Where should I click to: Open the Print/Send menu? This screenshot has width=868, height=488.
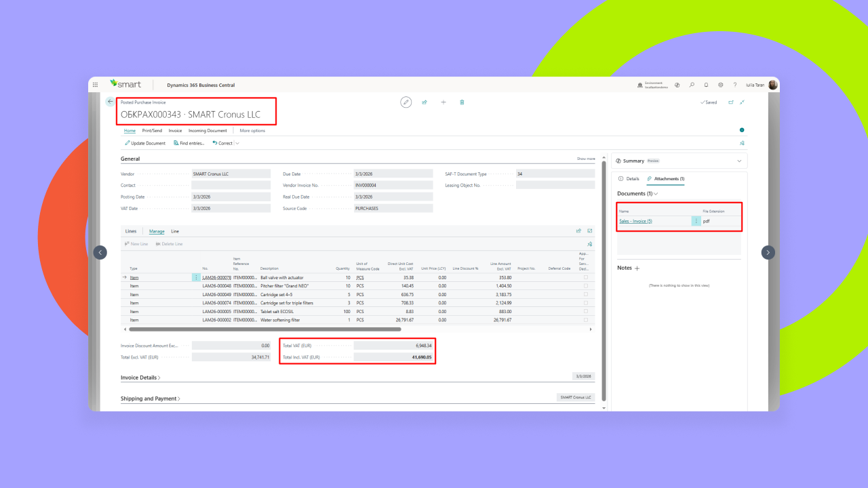coord(152,130)
